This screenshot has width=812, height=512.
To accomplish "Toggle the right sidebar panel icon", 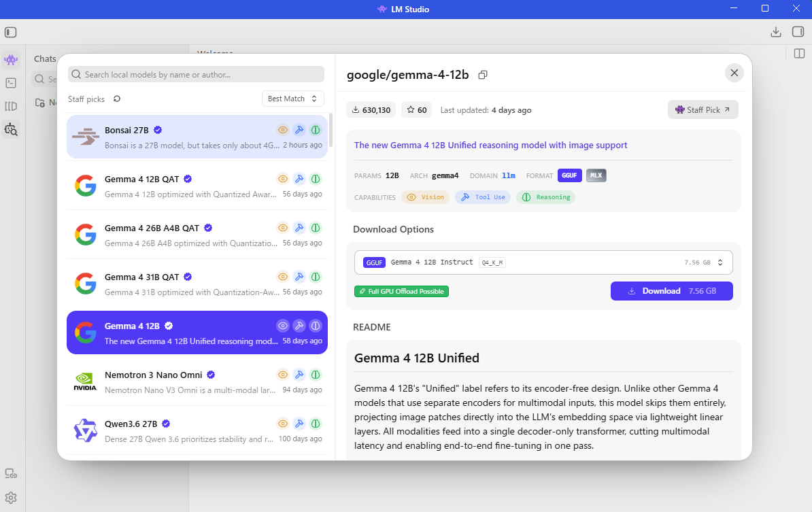I will tap(798, 32).
